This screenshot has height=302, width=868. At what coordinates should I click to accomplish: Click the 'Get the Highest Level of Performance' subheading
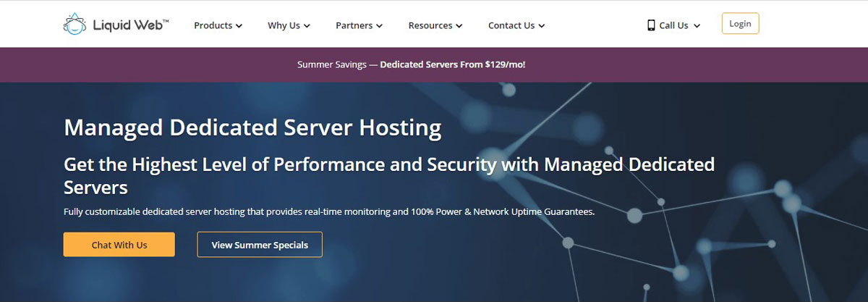coord(389,175)
